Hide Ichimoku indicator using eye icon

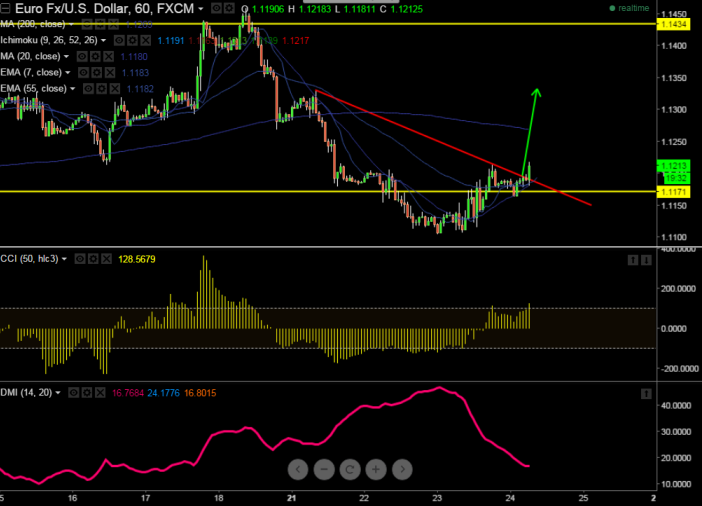click(119, 40)
